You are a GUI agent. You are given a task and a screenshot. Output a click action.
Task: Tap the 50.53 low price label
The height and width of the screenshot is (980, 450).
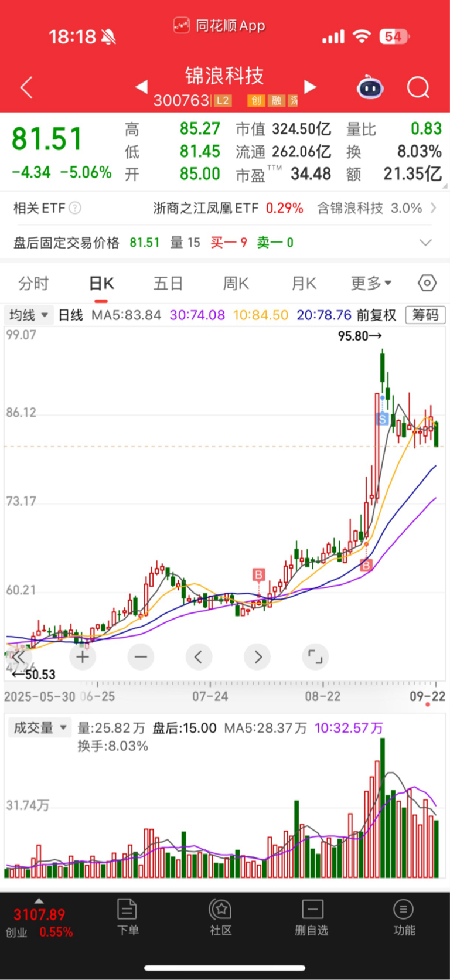click(34, 675)
